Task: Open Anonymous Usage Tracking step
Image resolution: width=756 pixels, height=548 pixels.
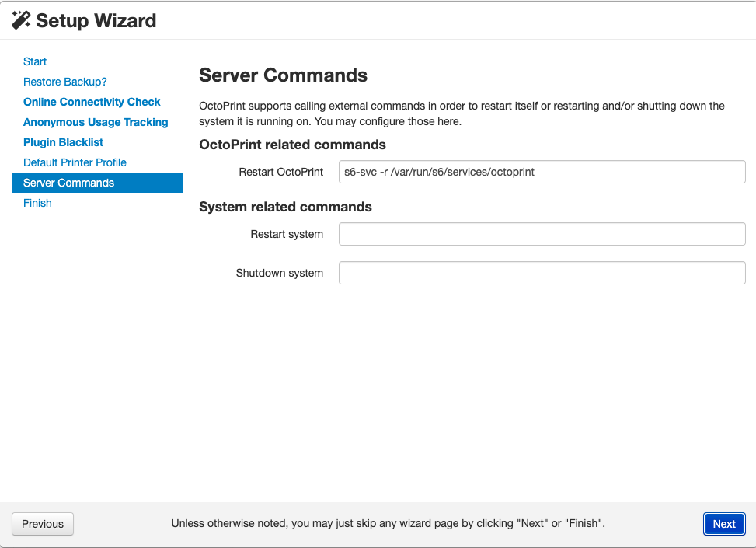Action: tap(96, 123)
